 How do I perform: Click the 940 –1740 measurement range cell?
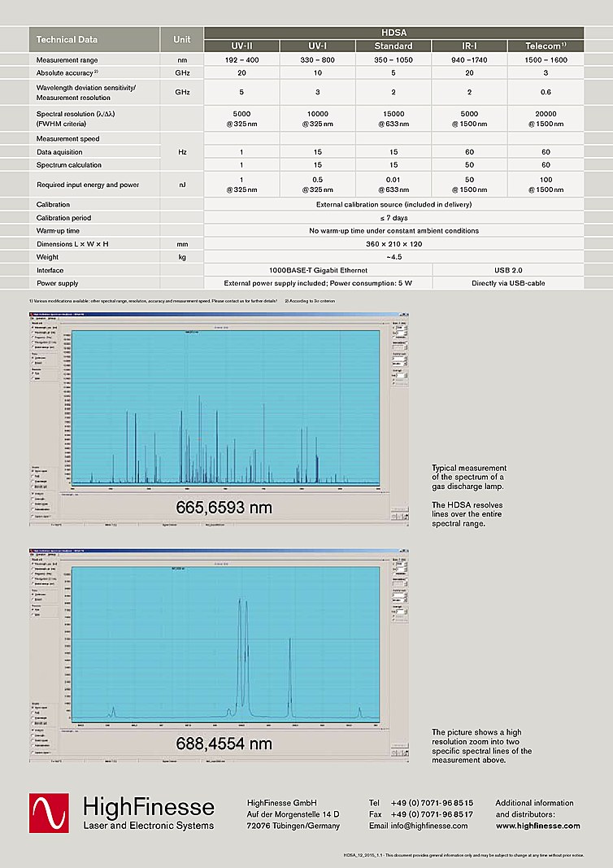(x=469, y=59)
